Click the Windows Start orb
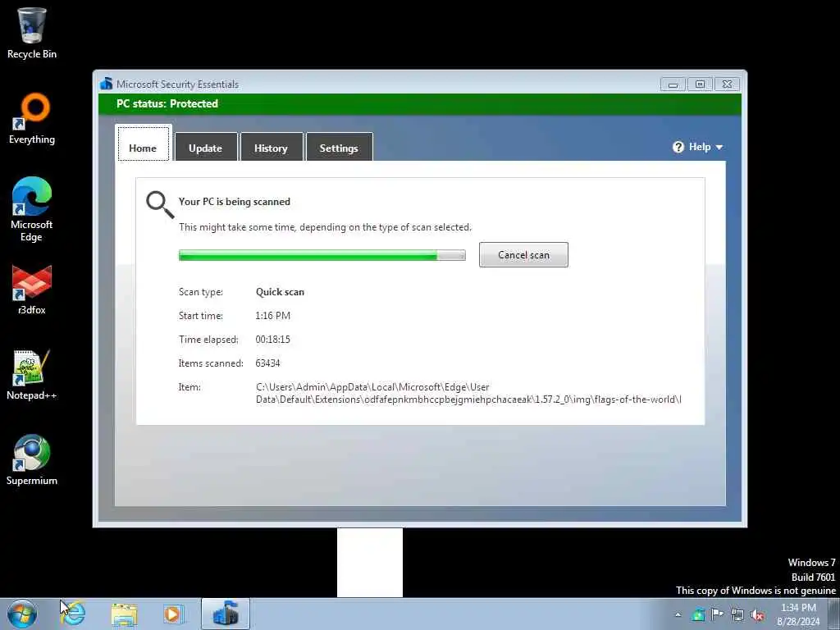 tap(22, 614)
